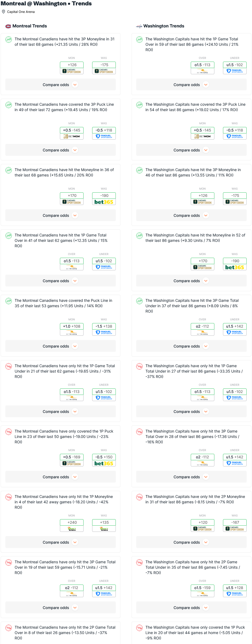Click red trend-down icon on Montreal 1P Moneyline away card
Viewport: 252px width, 644px height.
click(x=9, y=497)
